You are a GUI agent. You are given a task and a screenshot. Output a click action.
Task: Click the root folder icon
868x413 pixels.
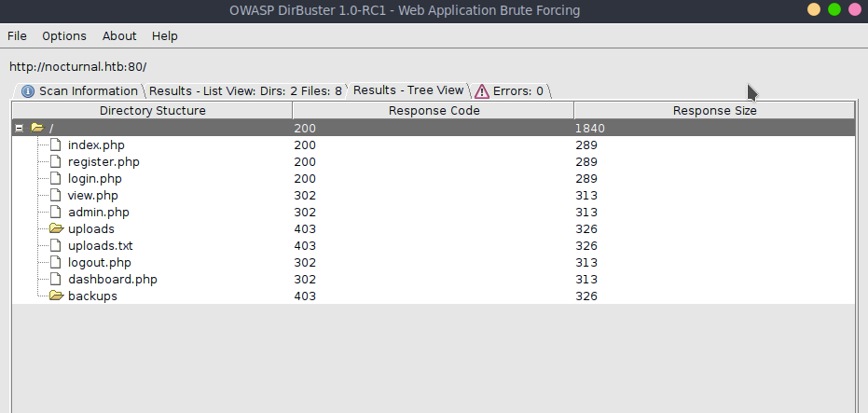pyautogui.click(x=37, y=128)
